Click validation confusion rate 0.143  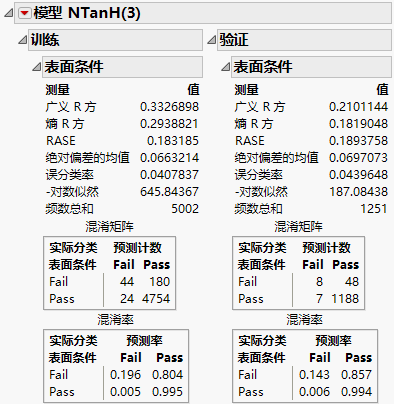(x=315, y=375)
